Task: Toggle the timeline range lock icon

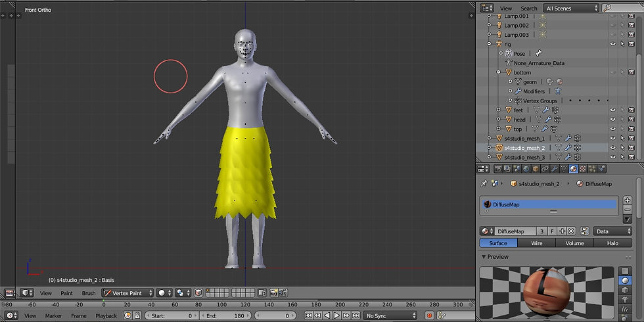Action: coord(137,315)
